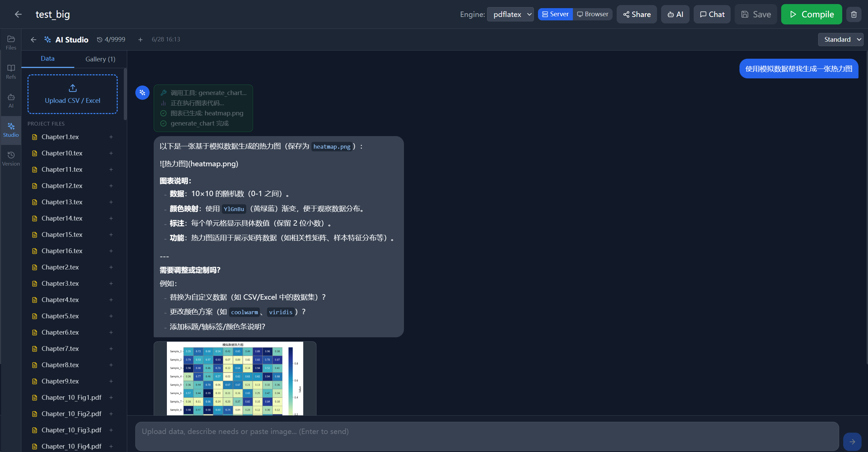Click the user message bubble in chat

click(x=798, y=69)
